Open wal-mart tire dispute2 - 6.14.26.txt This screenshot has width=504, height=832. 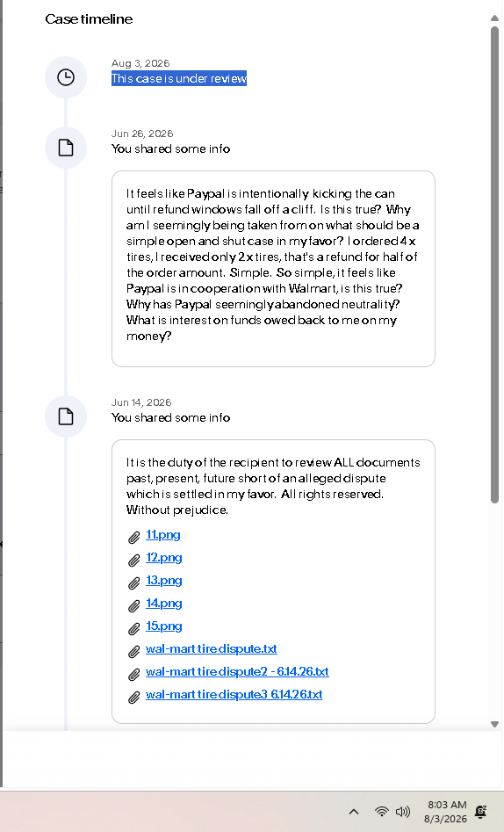237,672
